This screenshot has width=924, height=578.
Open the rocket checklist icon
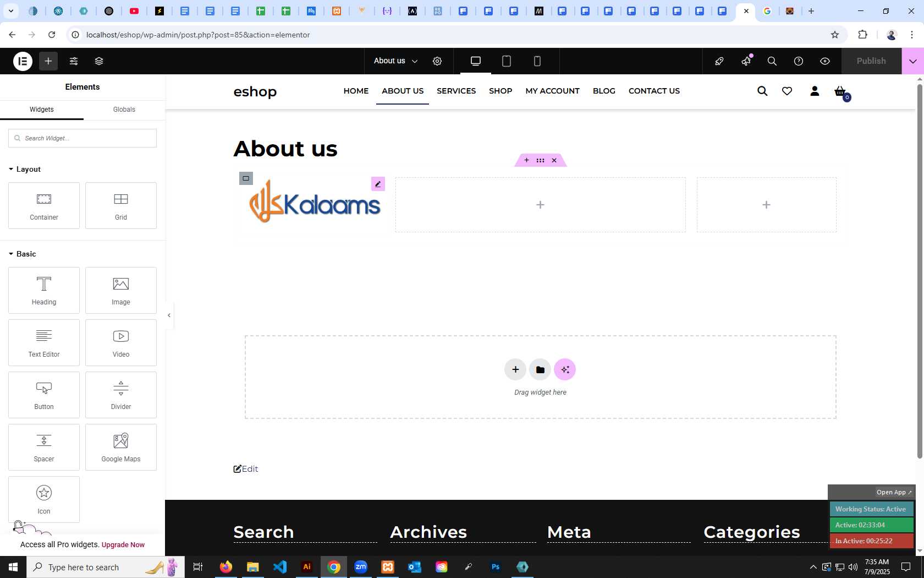click(x=719, y=61)
